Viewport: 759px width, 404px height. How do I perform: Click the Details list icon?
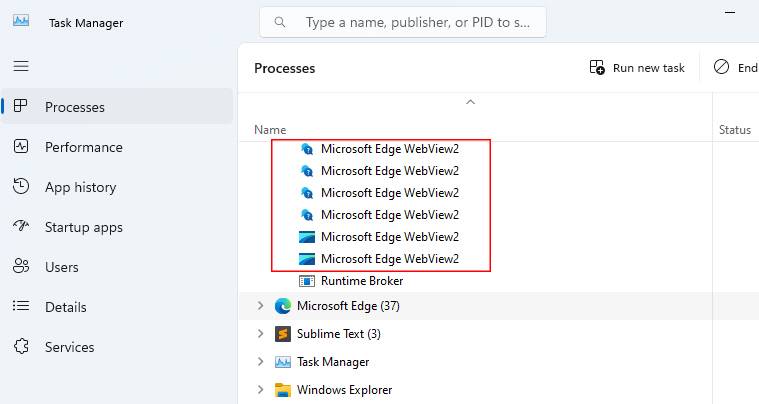[21, 307]
